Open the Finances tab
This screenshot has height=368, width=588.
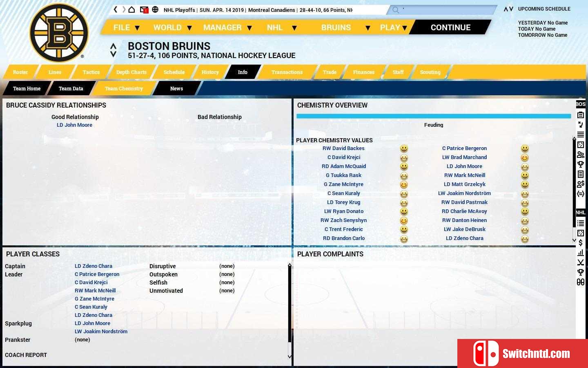(364, 72)
